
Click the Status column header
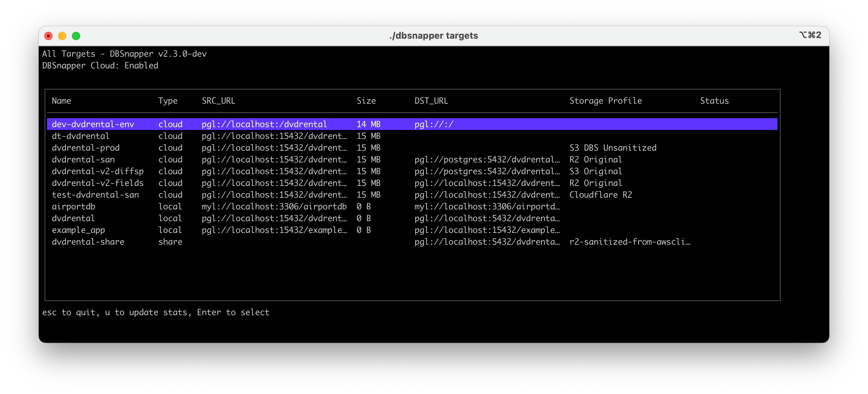(x=715, y=101)
